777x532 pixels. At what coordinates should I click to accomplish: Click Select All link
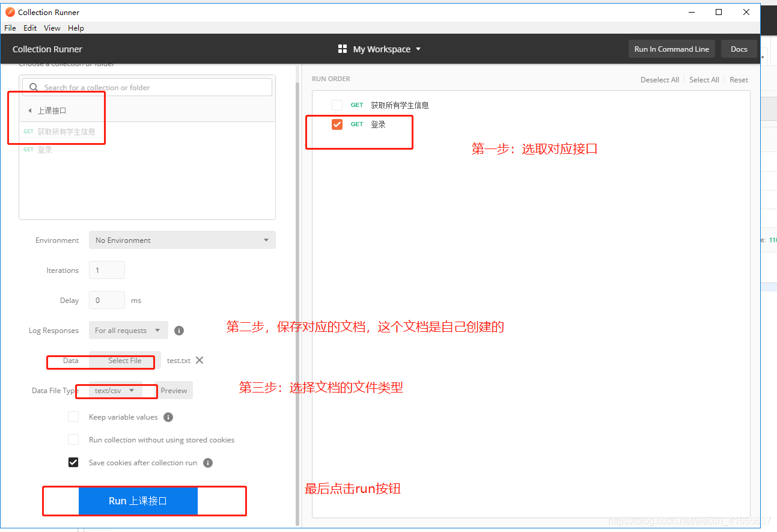704,80
